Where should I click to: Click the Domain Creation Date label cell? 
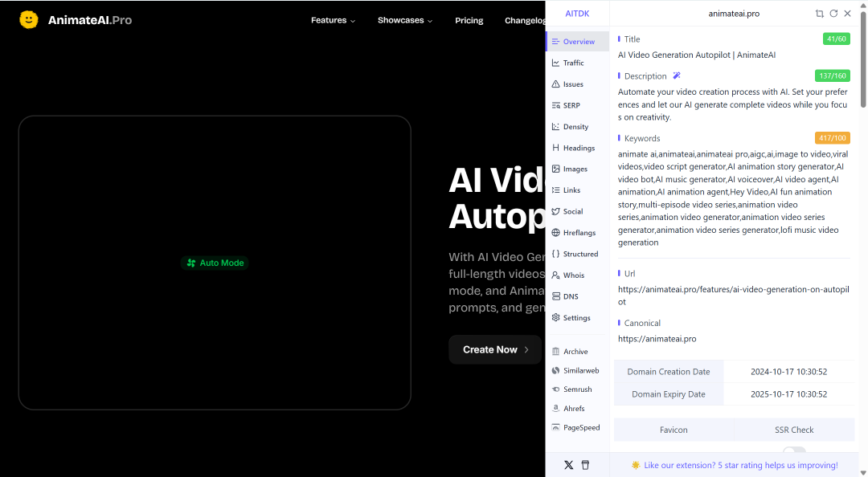click(x=669, y=372)
